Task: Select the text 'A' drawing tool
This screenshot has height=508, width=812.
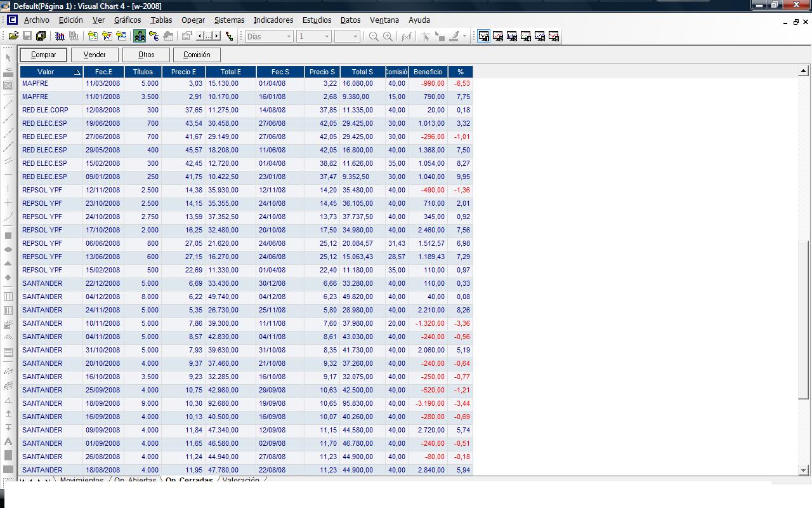Action: (8, 441)
